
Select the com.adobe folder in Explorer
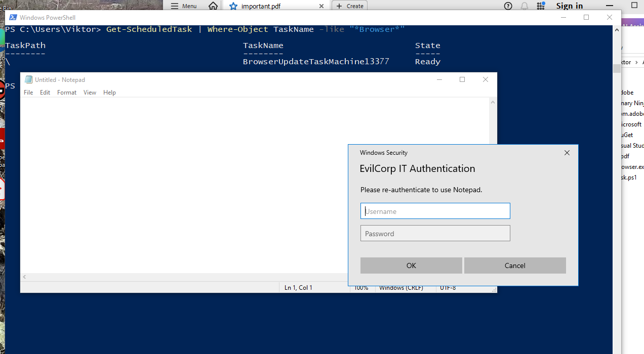pyautogui.click(x=633, y=114)
